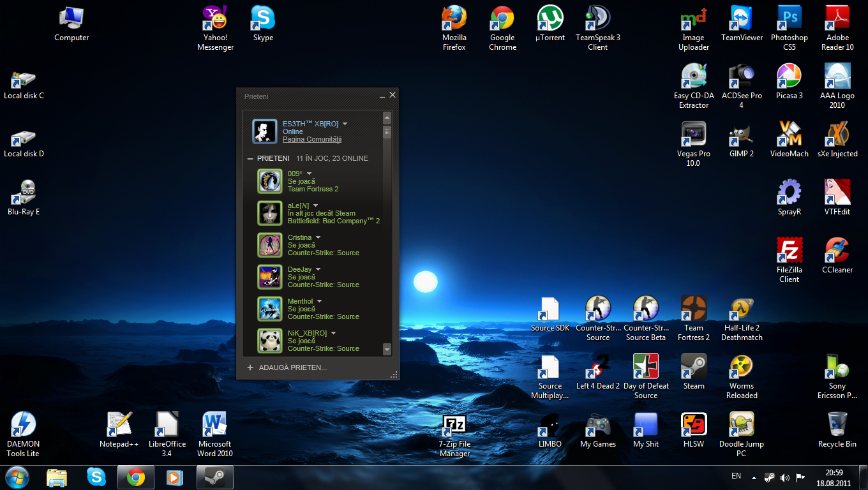Open dropdown arrow beside friend 009*
868x490 pixels.
click(309, 174)
